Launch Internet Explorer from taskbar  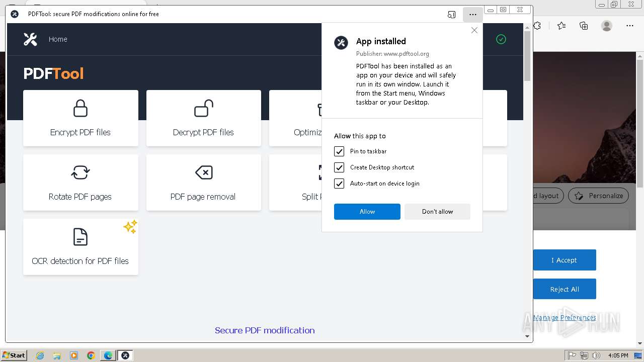[x=40, y=355]
